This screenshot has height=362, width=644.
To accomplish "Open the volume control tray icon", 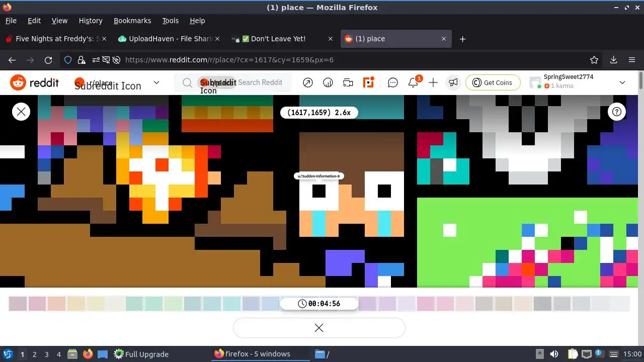I will click(554, 354).
